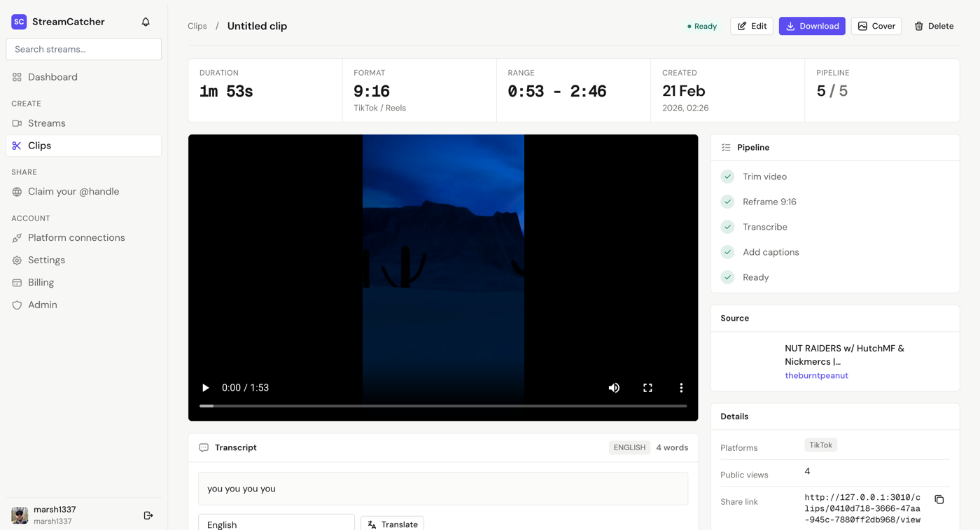Click the StreamCatcher SC logo icon
This screenshot has height=530, width=980.
coord(19,22)
